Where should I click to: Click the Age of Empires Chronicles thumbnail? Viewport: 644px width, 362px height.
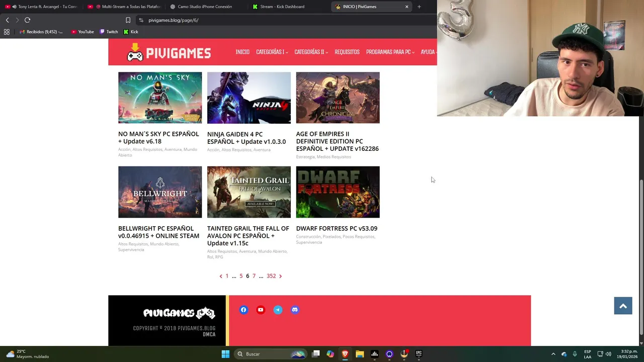pos(338,98)
